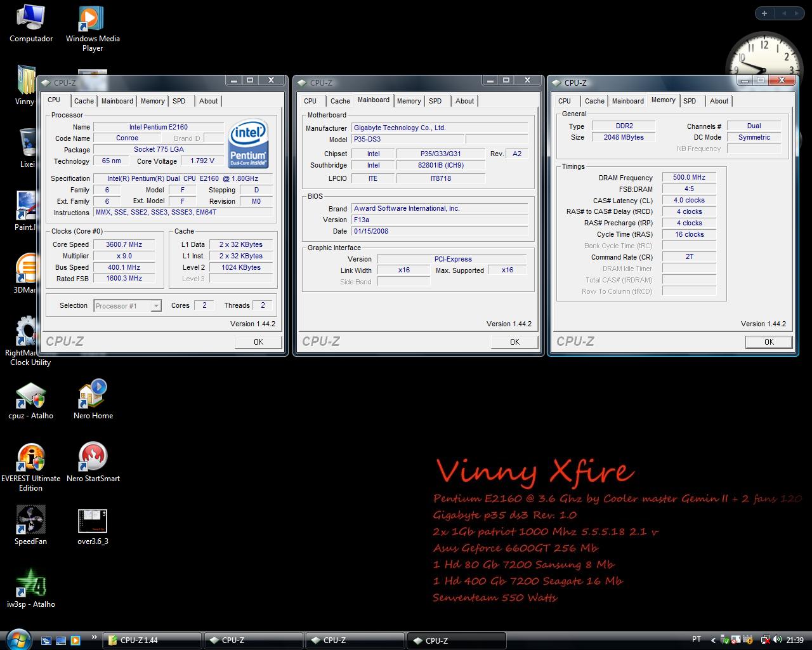The height and width of the screenshot is (650, 812).
Task: Click the P35-DS3 model field
Action: [x=409, y=139]
